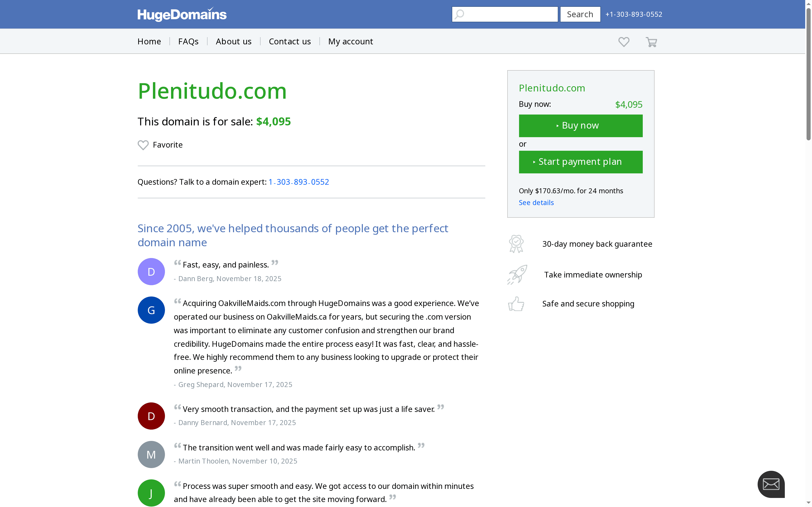Click Greg Shepard's avatar circle
Image resolution: width=812 pixels, height=507 pixels.
tap(151, 310)
